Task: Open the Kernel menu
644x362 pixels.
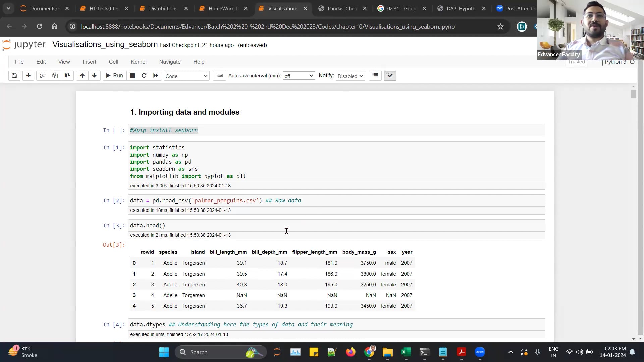Action: tap(139, 62)
